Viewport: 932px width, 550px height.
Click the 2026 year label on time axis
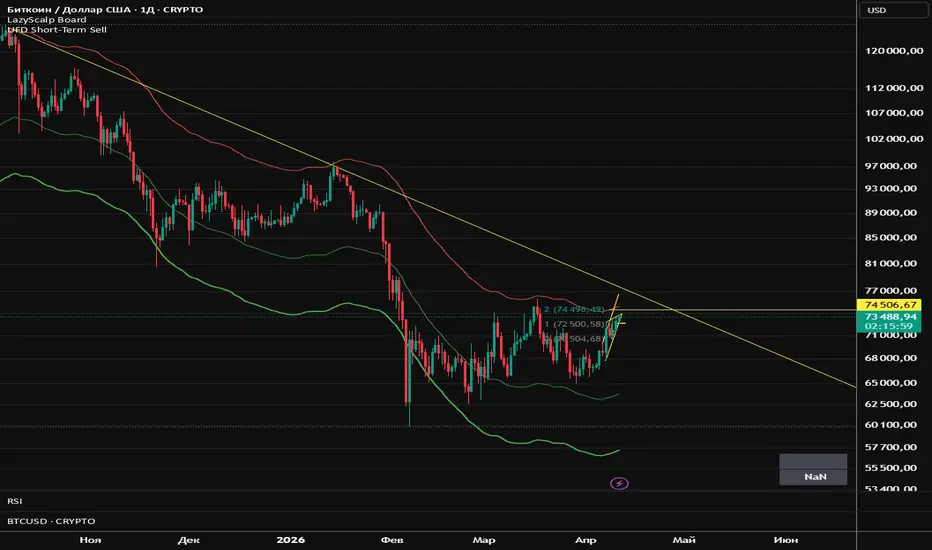pyautogui.click(x=291, y=540)
